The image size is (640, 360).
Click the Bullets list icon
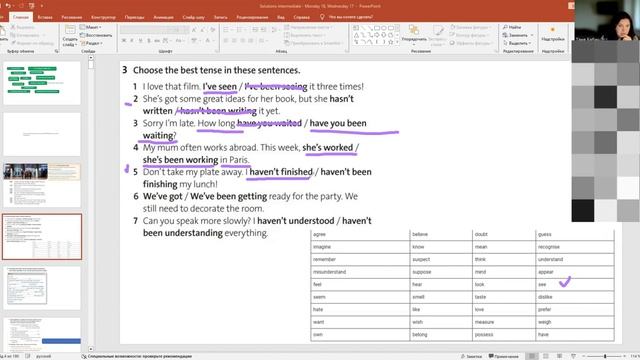pos(227,29)
